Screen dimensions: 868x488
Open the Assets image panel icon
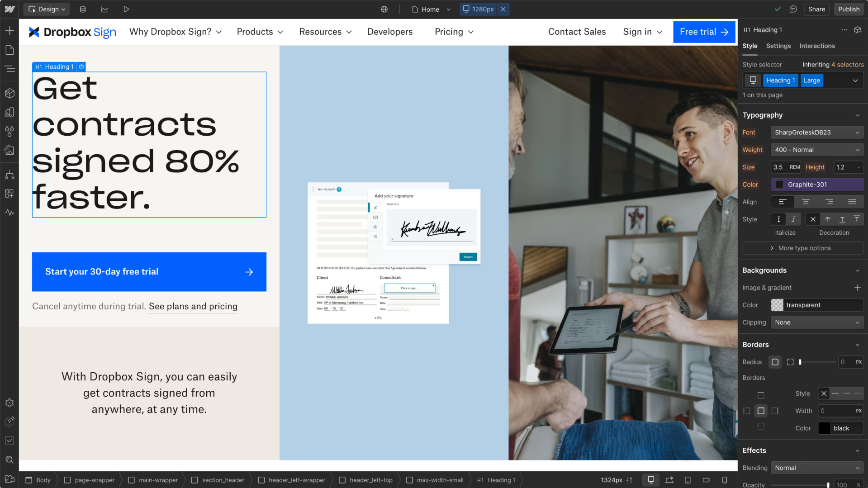coord(9,150)
